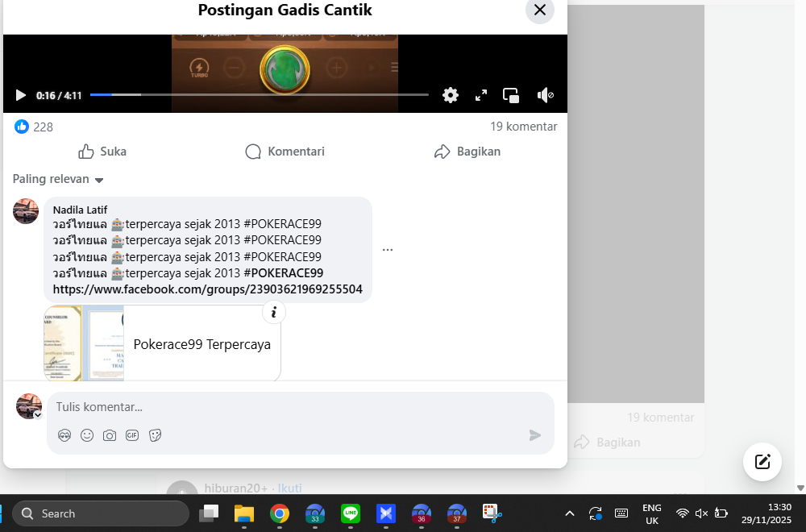Open File Explorer from taskbar
The width and height of the screenshot is (806, 532).
click(x=244, y=513)
